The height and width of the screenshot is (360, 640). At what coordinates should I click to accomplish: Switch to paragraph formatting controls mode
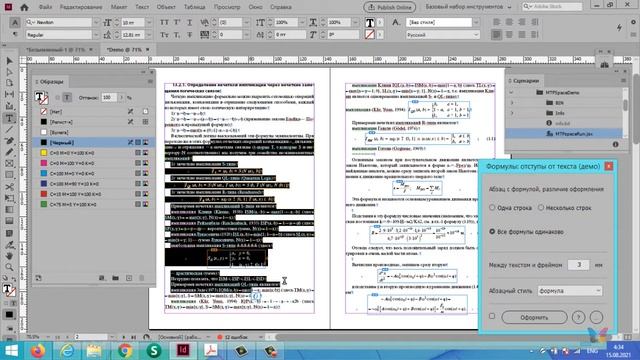[x=15, y=35]
